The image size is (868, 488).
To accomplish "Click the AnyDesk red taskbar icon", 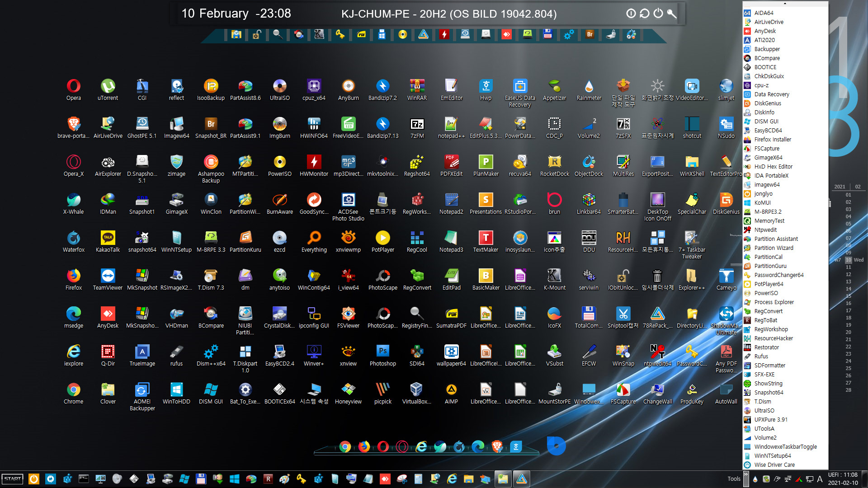I will click(385, 479).
